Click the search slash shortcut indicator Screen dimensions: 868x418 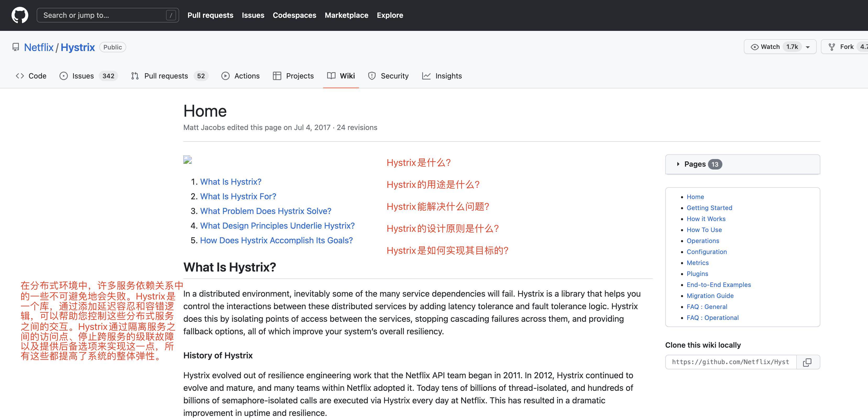tap(171, 15)
